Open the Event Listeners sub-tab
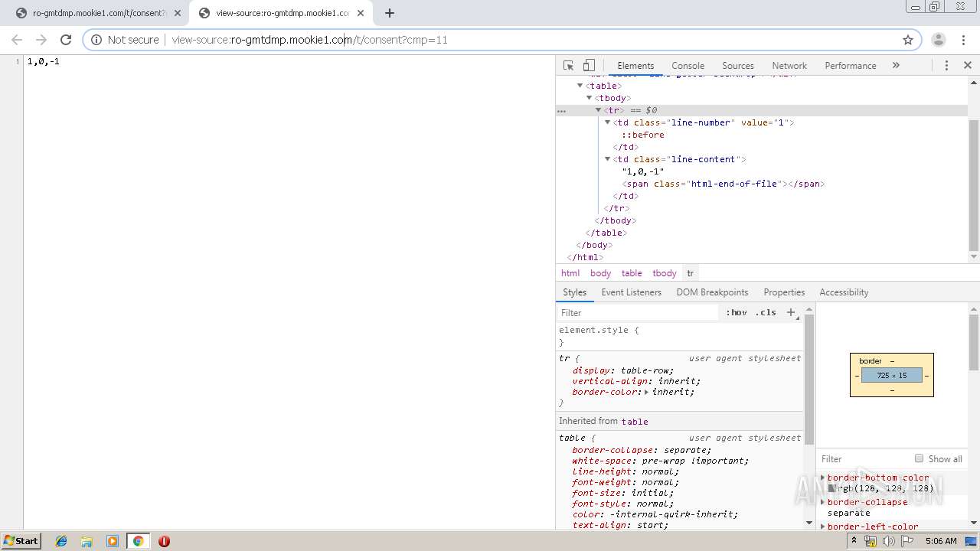Viewport: 980px width, 551px height. 631,292
